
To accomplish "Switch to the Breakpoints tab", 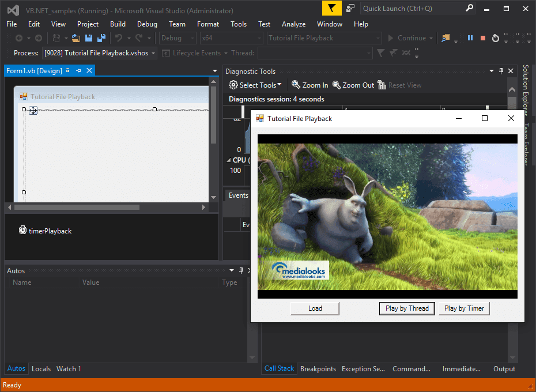I will click(x=318, y=368).
